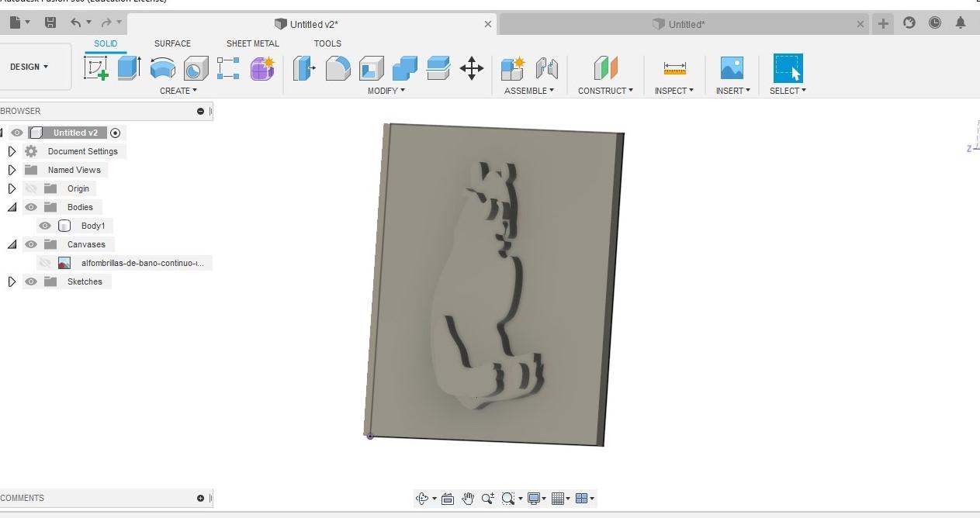Image resolution: width=980 pixels, height=518 pixels.
Task: Hide Body1 with its eye icon
Action: pyautogui.click(x=45, y=226)
